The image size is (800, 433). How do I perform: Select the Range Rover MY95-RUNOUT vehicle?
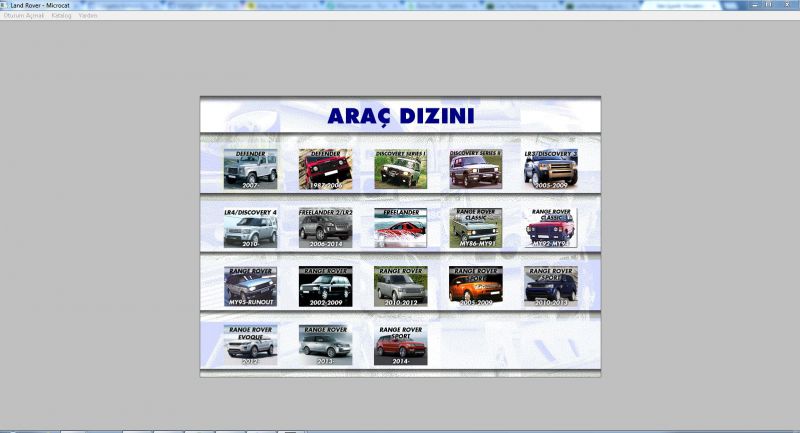click(251, 287)
